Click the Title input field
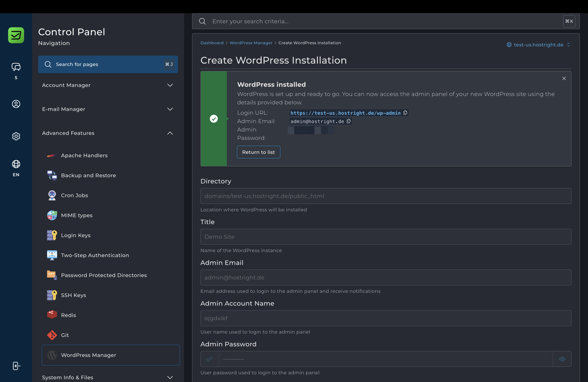The width and height of the screenshot is (588, 382). tap(386, 237)
